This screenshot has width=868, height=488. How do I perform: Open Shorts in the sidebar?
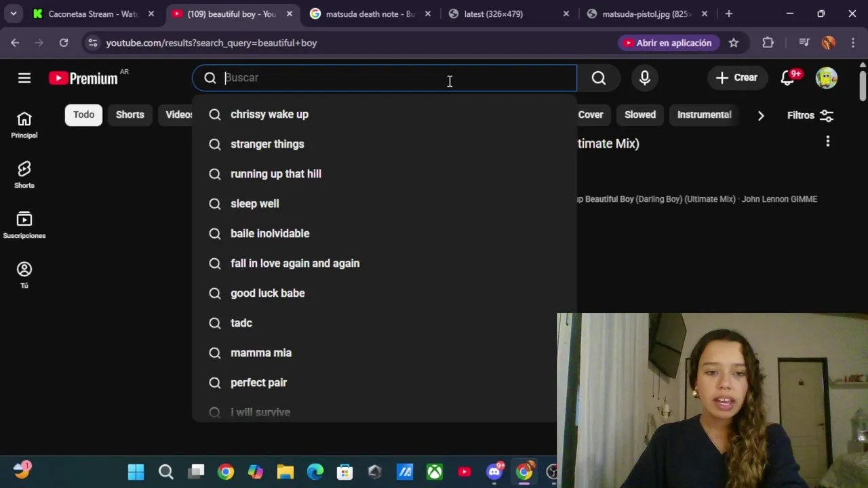point(24,175)
